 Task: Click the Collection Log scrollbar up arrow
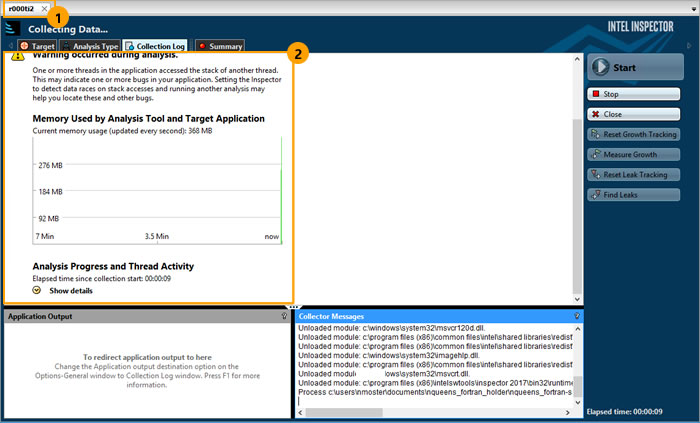pos(577,59)
